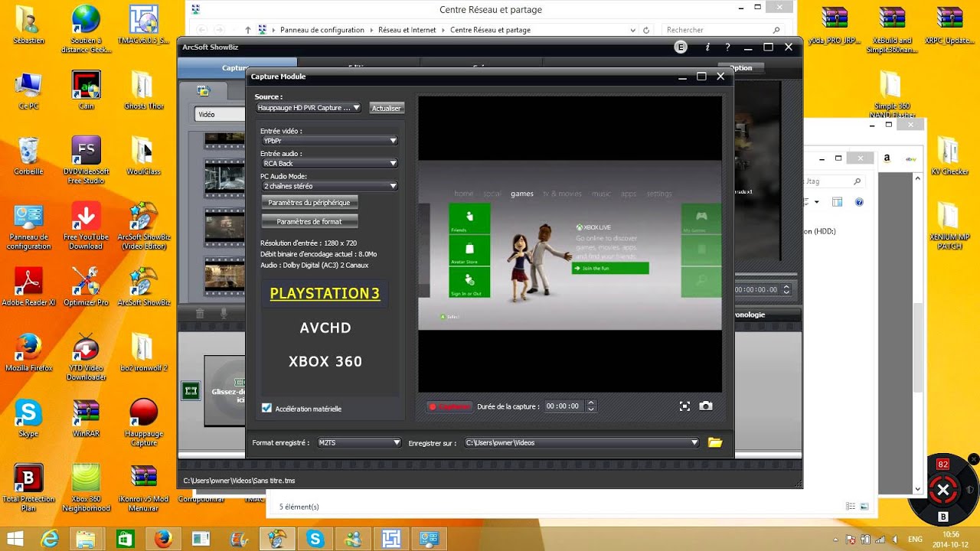Viewport: 980px width, 551px height.
Task: Open the Format enregistré M2TS dropdown
Action: pyautogui.click(x=358, y=442)
